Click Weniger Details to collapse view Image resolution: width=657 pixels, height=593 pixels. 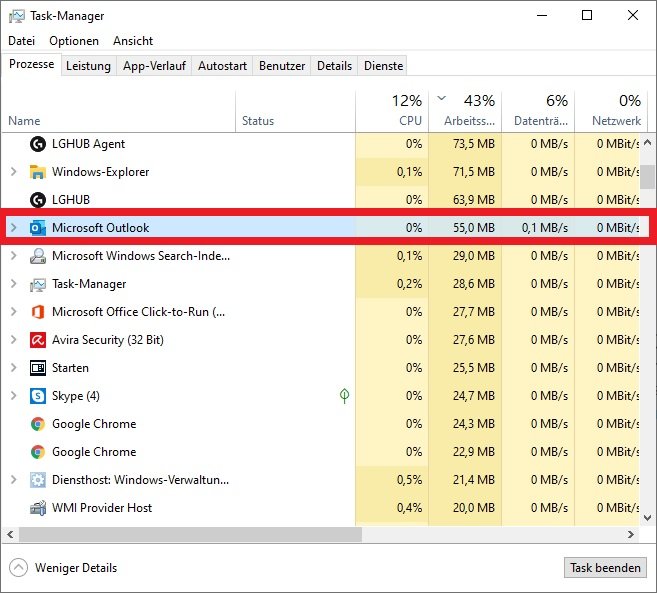pos(63,568)
